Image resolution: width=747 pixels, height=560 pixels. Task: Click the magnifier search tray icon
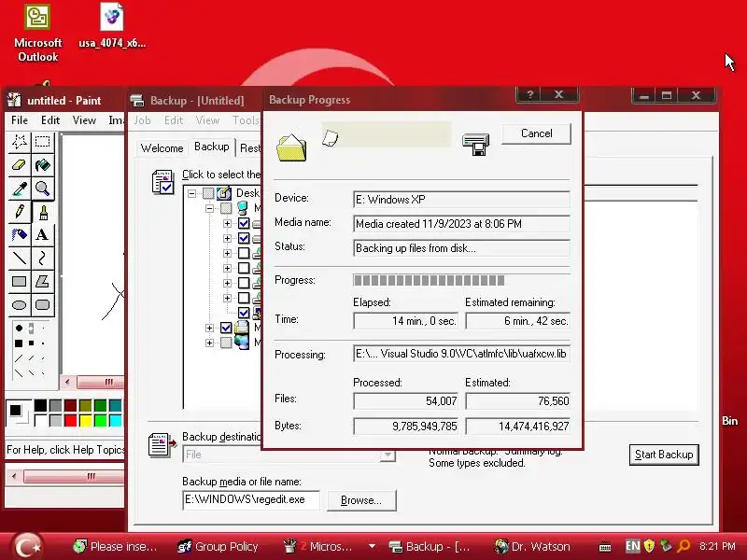pyautogui.click(x=684, y=546)
